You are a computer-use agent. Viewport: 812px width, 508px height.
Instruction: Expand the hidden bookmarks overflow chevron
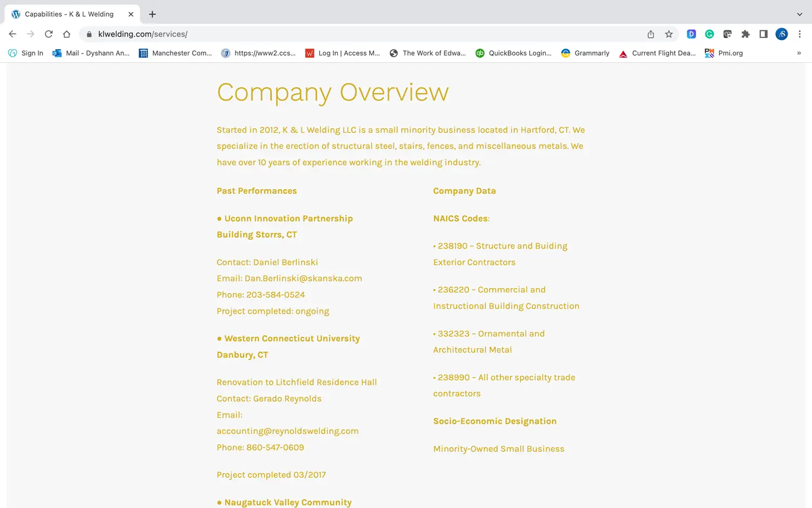point(798,53)
